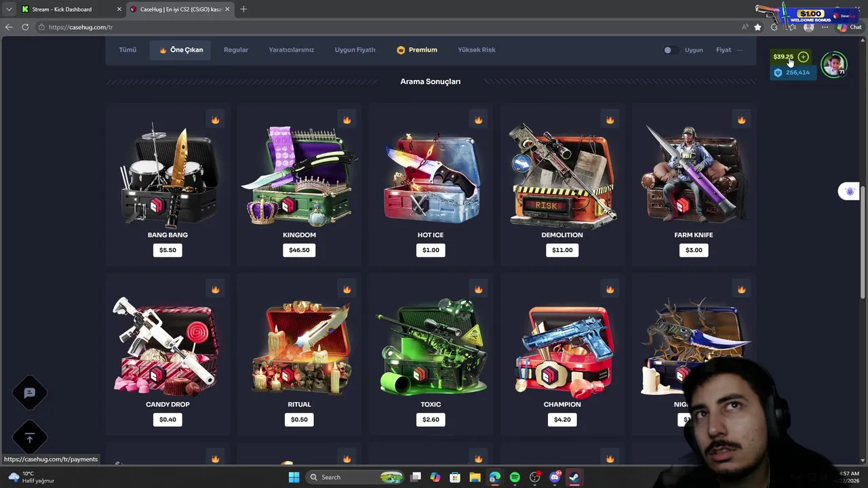Open browser extensions puzzle icon
868x488 pixels.
(774, 27)
